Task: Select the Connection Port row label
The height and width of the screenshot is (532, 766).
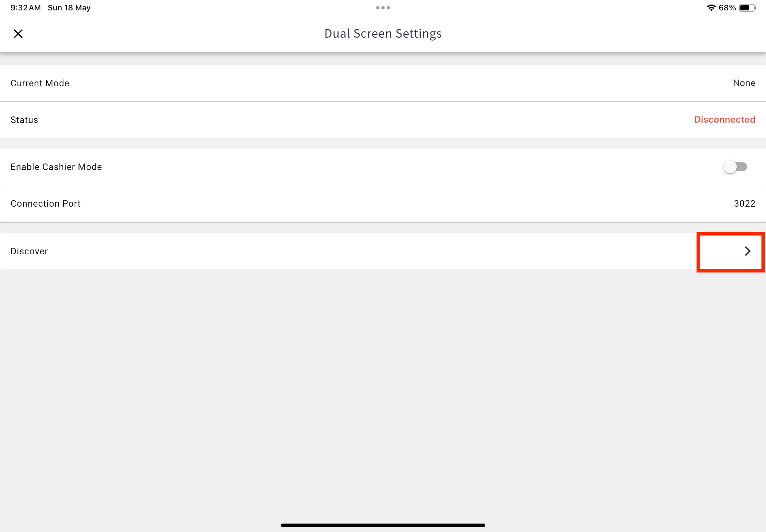Action: tap(46, 204)
